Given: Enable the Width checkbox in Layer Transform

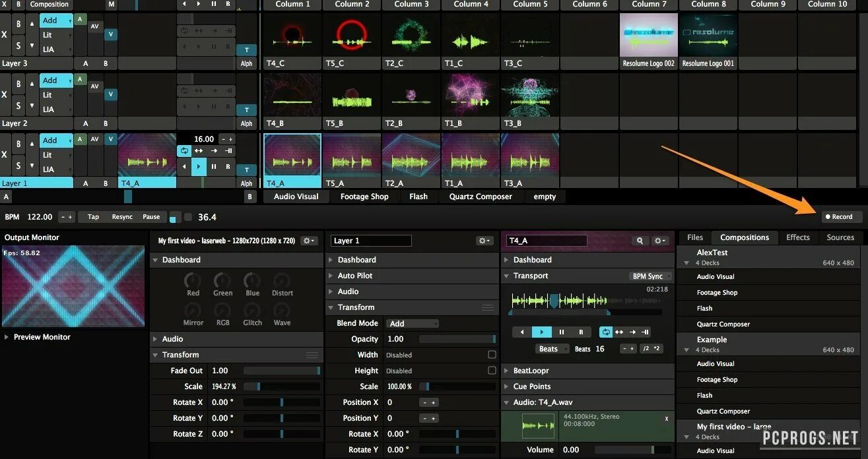Looking at the screenshot, I should tap(492, 355).
